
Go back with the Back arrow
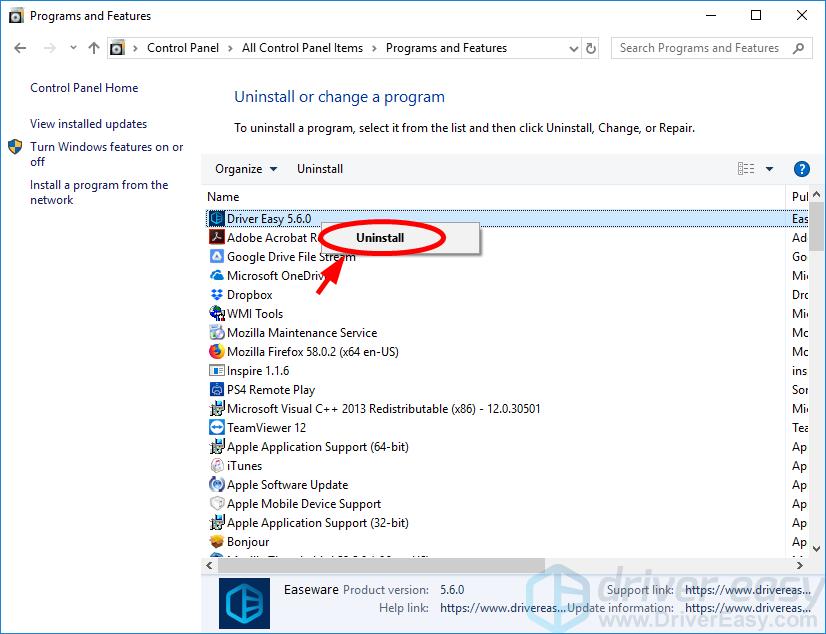(20, 48)
